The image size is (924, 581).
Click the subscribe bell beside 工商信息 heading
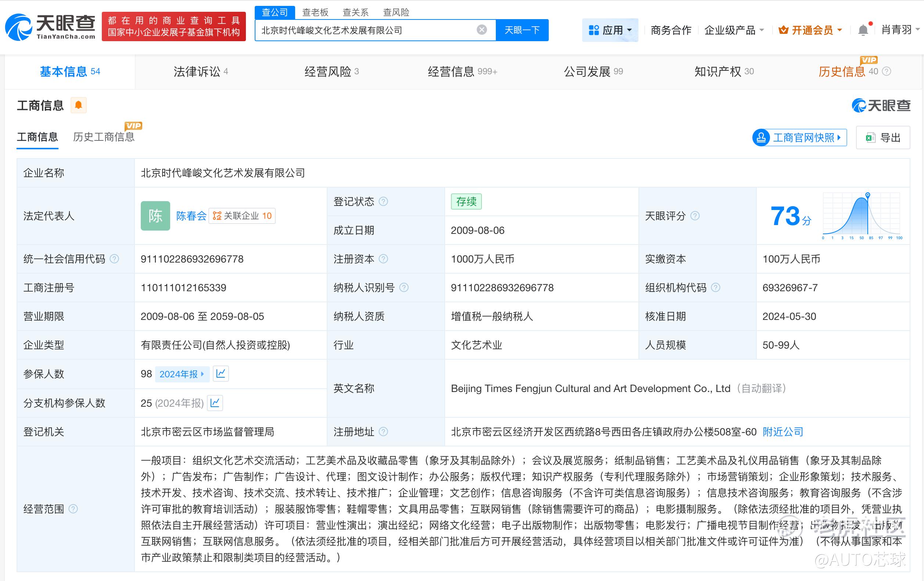(x=79, y=105)
